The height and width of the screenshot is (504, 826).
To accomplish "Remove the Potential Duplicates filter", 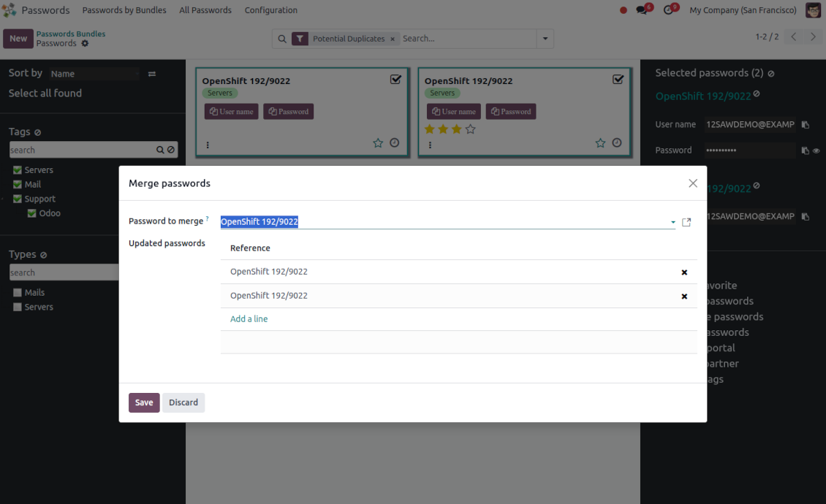I will click(x=393, y=39).
